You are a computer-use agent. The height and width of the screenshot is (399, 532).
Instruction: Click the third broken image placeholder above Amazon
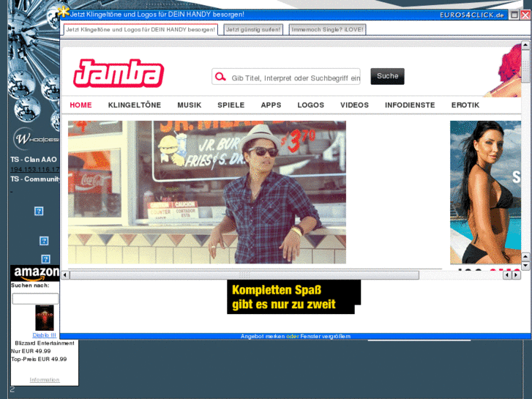(x=46, y=259)
